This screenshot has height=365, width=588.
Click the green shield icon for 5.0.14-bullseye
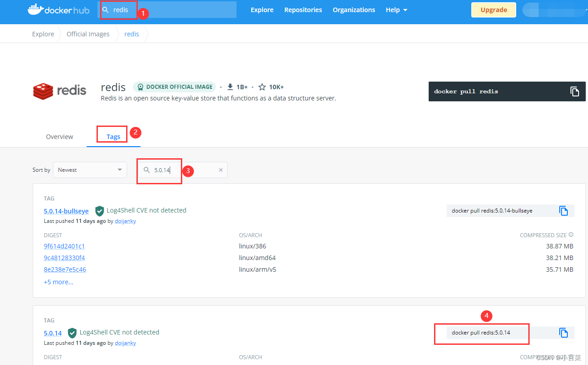tap(100, 211)
